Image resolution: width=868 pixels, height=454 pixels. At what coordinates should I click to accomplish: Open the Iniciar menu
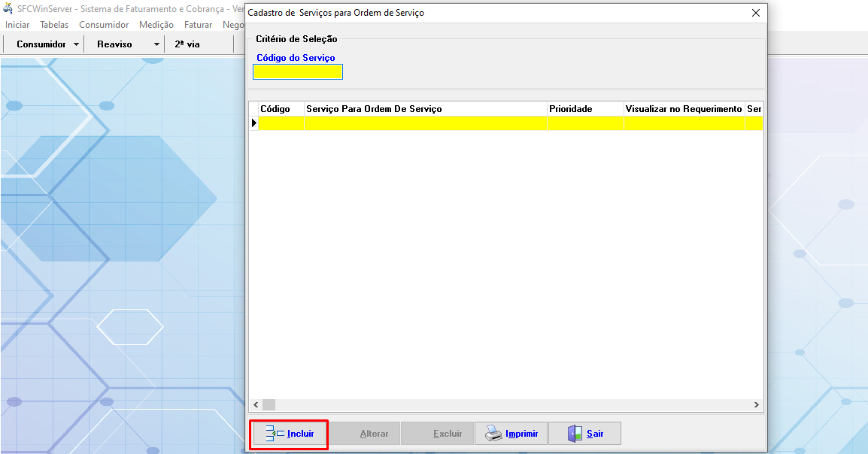pyautogui.click(x=17, y=25)
